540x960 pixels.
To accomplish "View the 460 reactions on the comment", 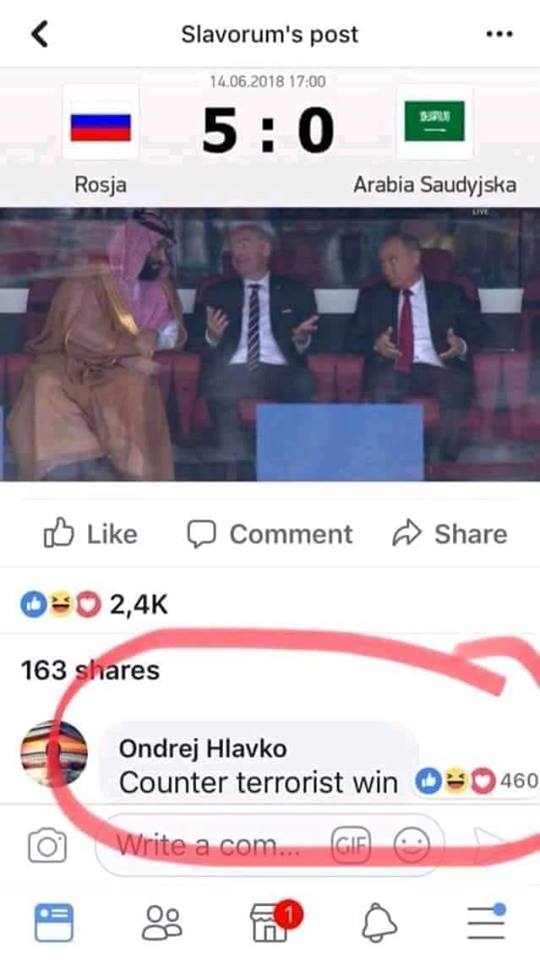I will click(x=477, y=781).
